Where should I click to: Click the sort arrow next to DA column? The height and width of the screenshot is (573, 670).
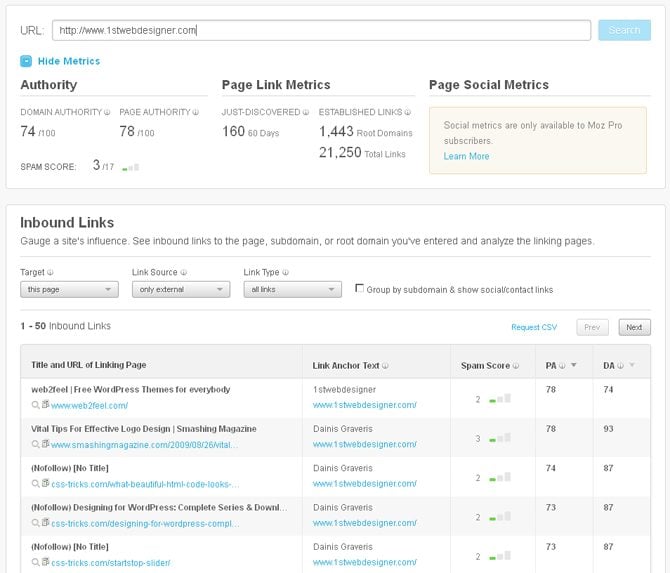[x=631, y=365]
